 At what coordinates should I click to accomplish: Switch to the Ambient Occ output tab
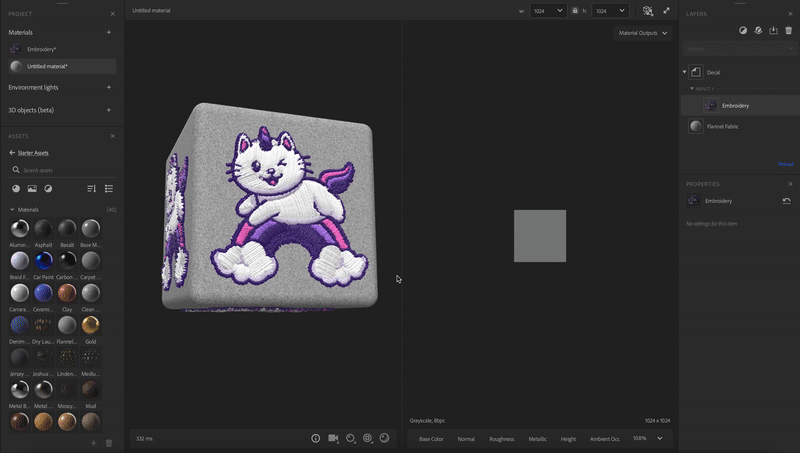click(x=605, y=439)
